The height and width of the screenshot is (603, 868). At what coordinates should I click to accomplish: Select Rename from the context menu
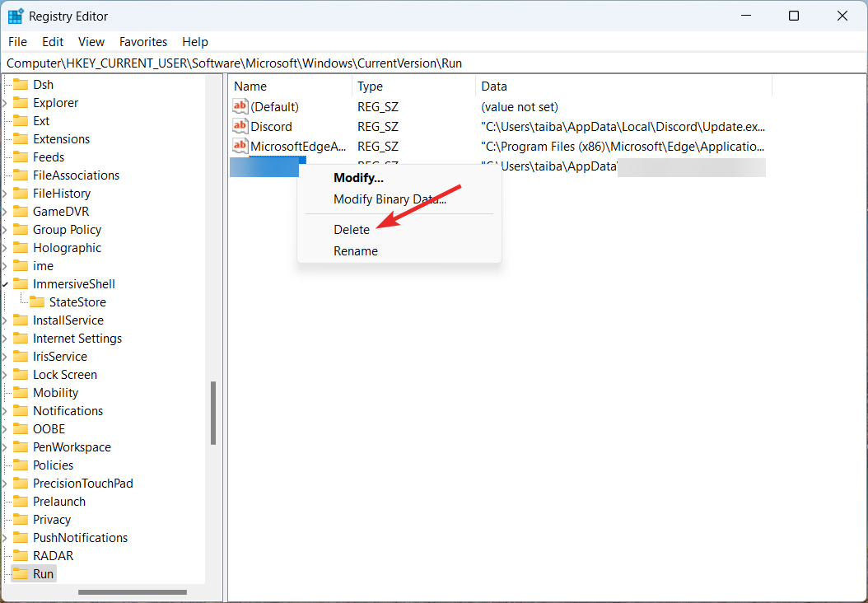pos(355,250)
